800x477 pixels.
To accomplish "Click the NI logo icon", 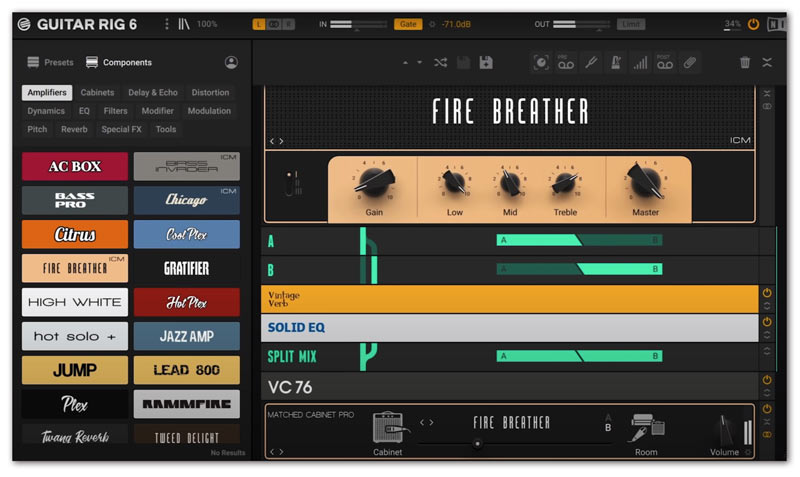I will point(776,24).
